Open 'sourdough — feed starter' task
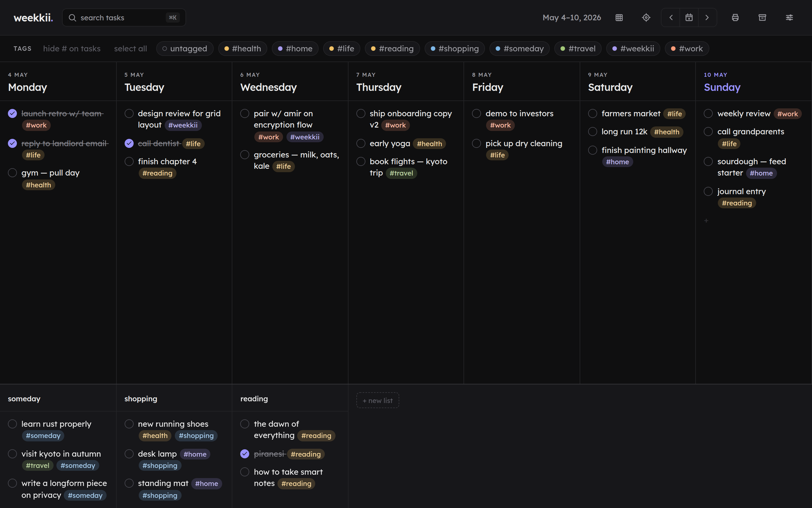The image size is (812, 508). (x=752, y=167)
